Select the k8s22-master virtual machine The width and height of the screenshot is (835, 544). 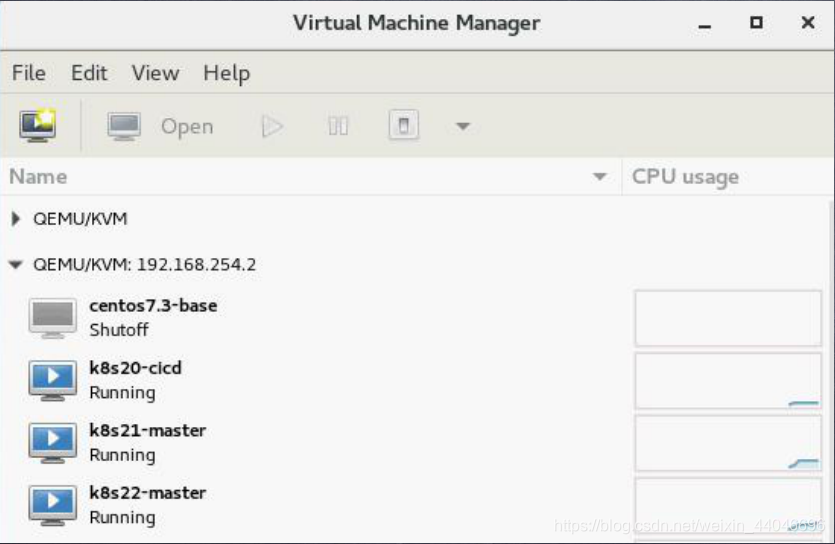point(148,493)
